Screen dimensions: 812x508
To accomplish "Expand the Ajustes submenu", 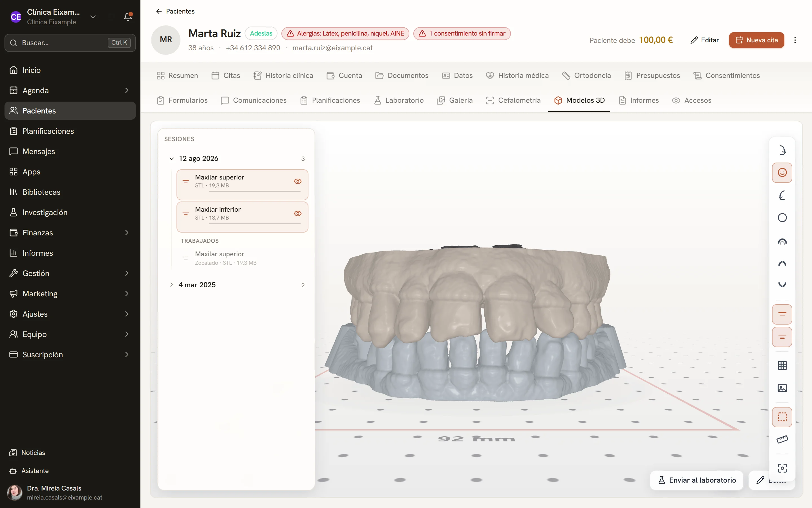I will (x=127, y=314).
